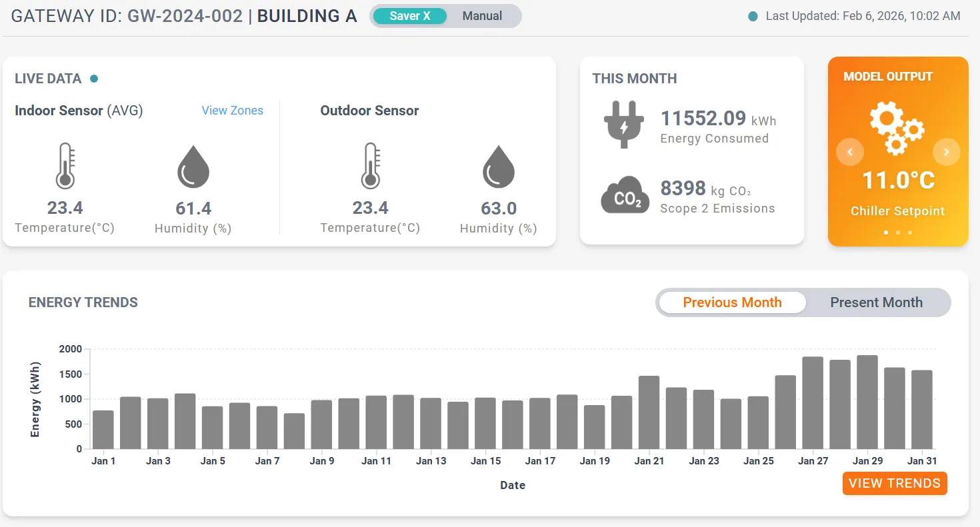Image resolution: width=980 pixels, height=527 pixels.
Task: Show Present Month energy trends
Action: [876, 302]
